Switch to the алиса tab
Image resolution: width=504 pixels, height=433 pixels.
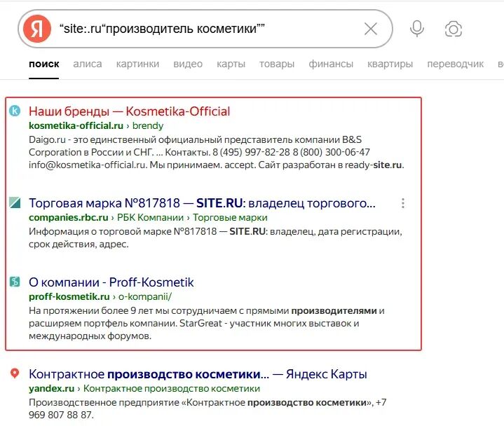tap(88, 64)
